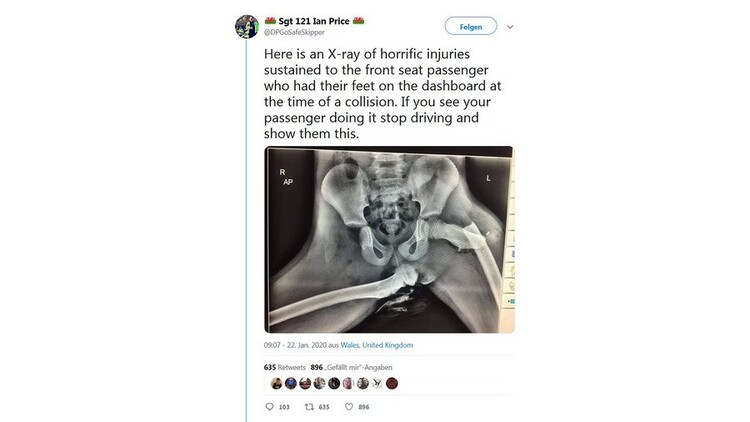The height and width of the screenshot is (422, 750).
Task: Like the tweet with heart icon
Action: (349, 407)
